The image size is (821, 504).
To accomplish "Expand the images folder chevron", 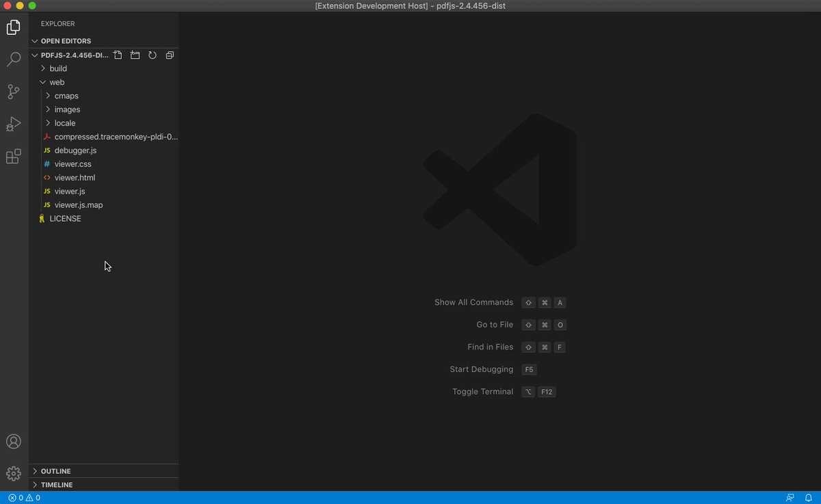I will (x=48, y=109).
